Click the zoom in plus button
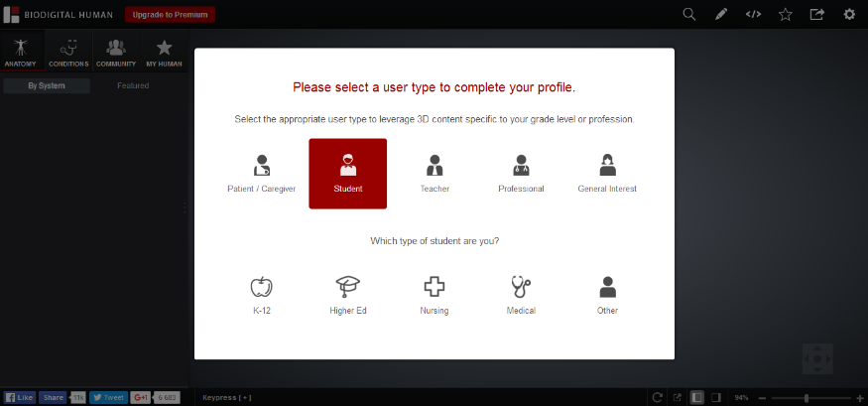The width and height of the screenshot is (868, 406). click(x=860, y=398)
